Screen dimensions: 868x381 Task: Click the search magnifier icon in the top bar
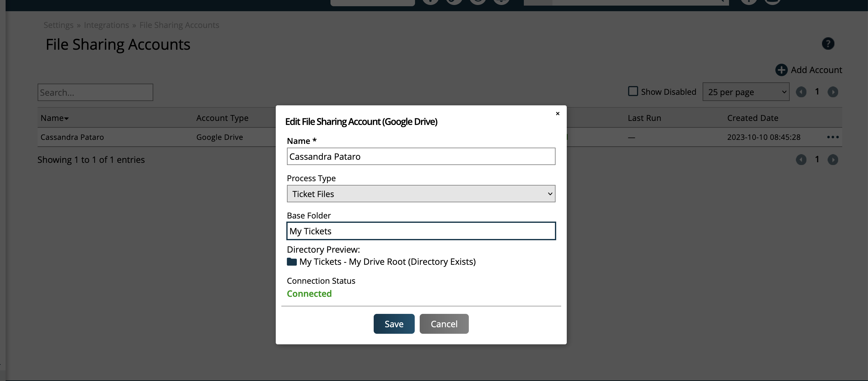[x=720, y=1]
